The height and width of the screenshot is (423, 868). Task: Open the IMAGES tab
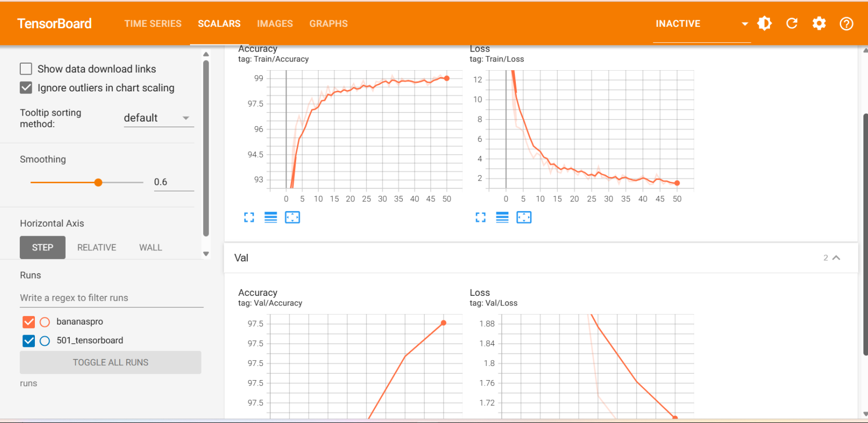275,24
